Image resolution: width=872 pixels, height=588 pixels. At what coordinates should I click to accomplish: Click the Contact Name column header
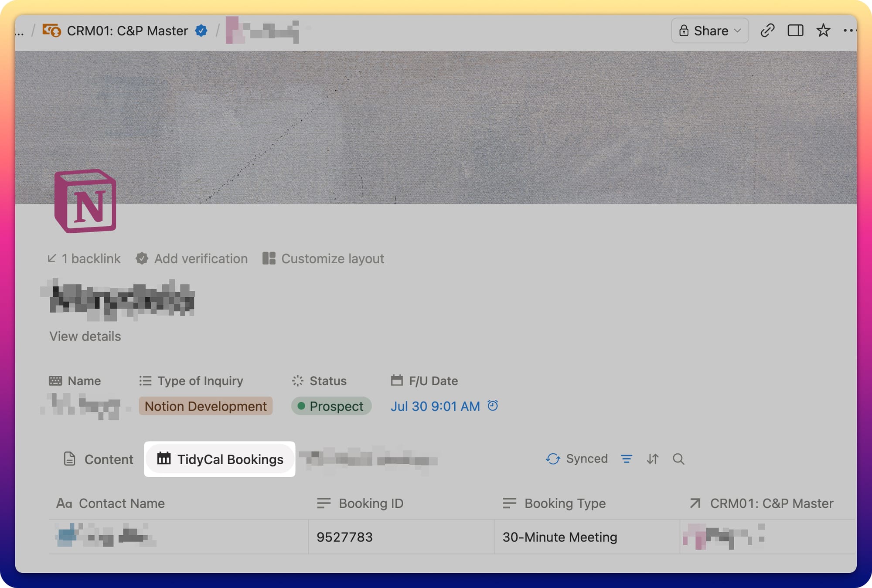pos(111,503)
